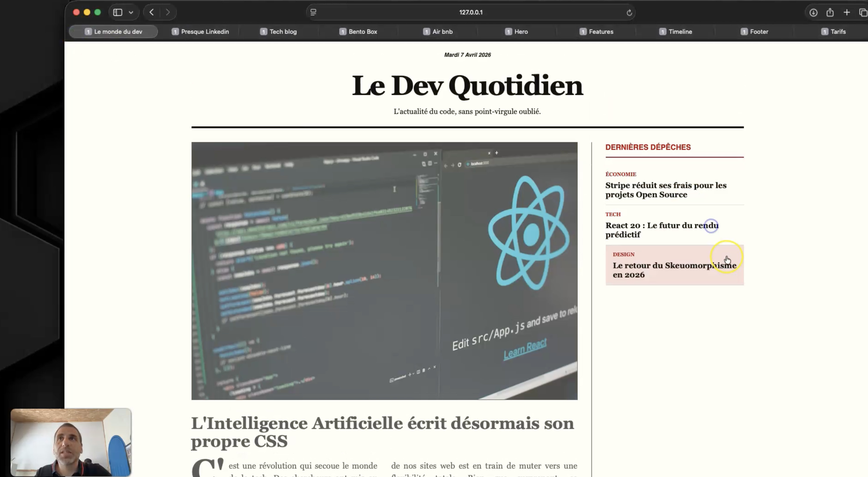Viewport: 868px width, 477px height.
Task: Show the tab overview icon
Action: (x=863, y=13)
